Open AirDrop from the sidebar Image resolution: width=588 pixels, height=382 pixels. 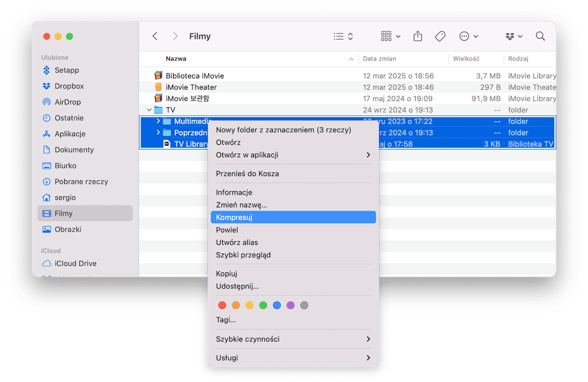point(67,102)
